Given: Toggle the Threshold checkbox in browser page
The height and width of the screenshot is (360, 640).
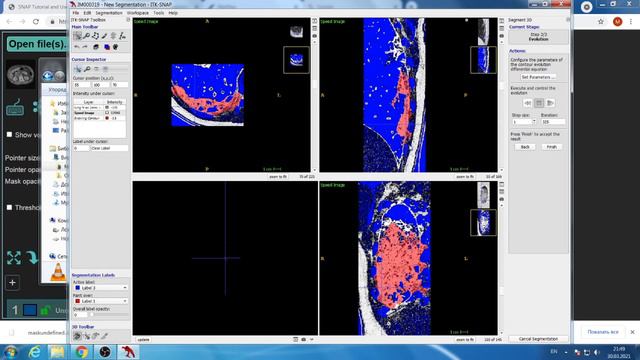Looking at the screenshot, I should [9, 207].
